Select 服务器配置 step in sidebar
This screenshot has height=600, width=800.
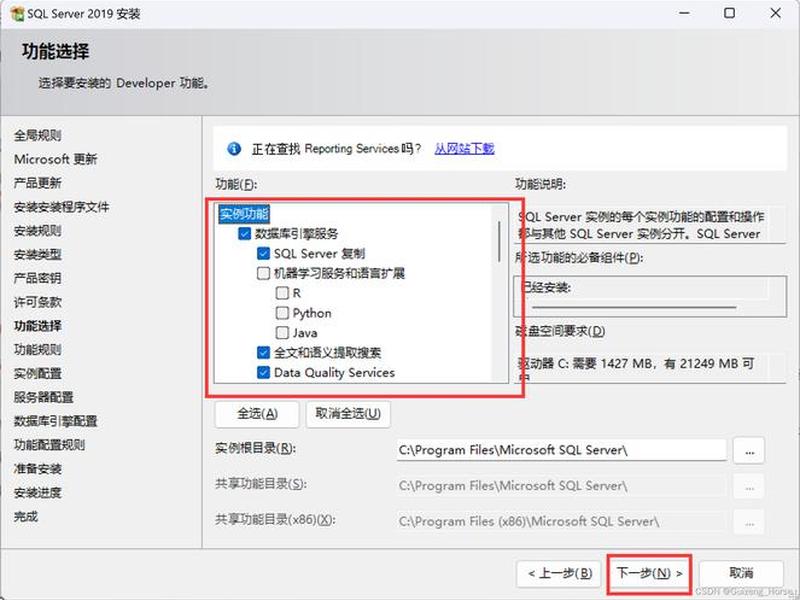44,397
